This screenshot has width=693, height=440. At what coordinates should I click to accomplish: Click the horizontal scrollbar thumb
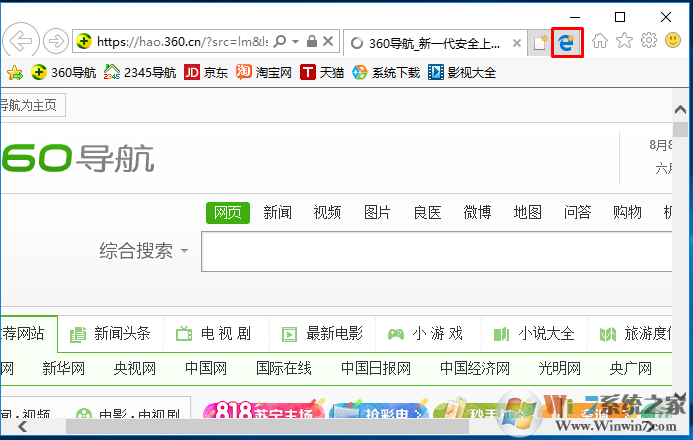[x=267, y=427]
